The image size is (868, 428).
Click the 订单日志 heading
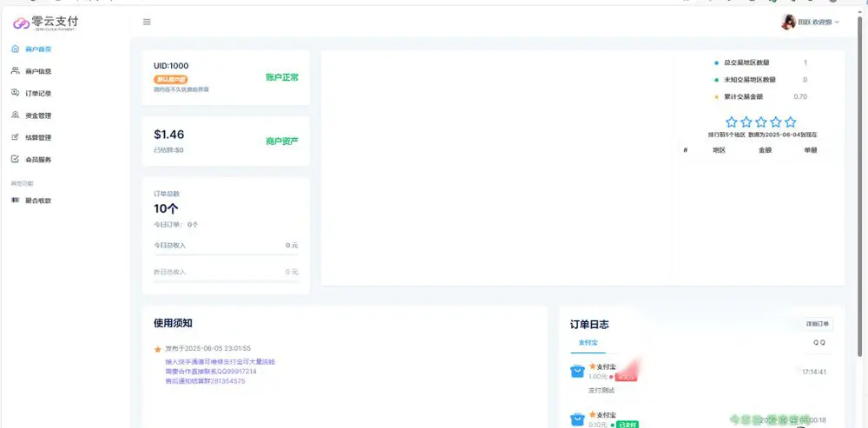click(x=589, y=325)
